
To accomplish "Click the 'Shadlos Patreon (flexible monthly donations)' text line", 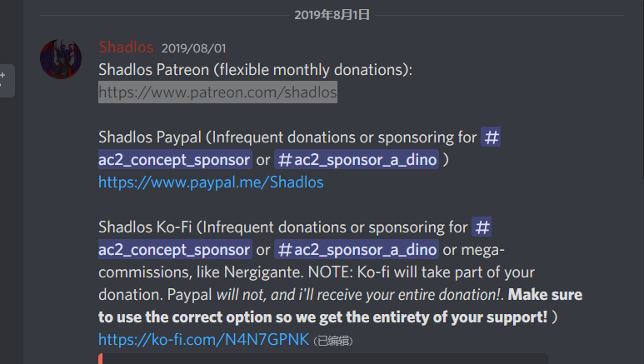I will [255, 69].
